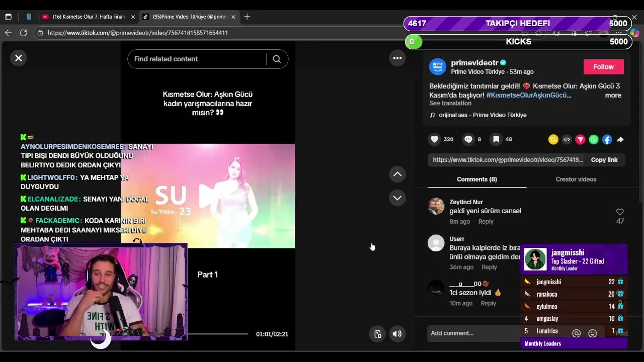Open the emoji picker in comment box
Viewport: 644px width, 362px height.
coord(593,333)
